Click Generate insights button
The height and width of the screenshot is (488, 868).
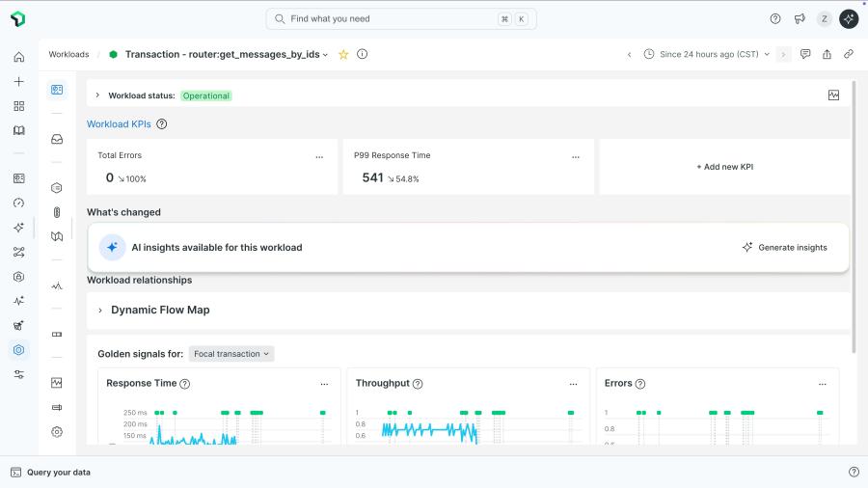click(x=784, y=247)
